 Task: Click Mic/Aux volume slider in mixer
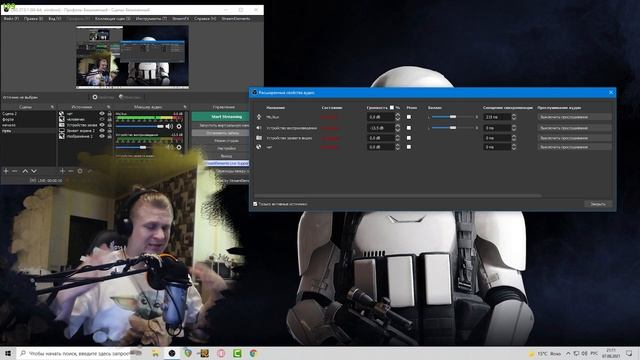pyautogui.click(x=140, y=127)
